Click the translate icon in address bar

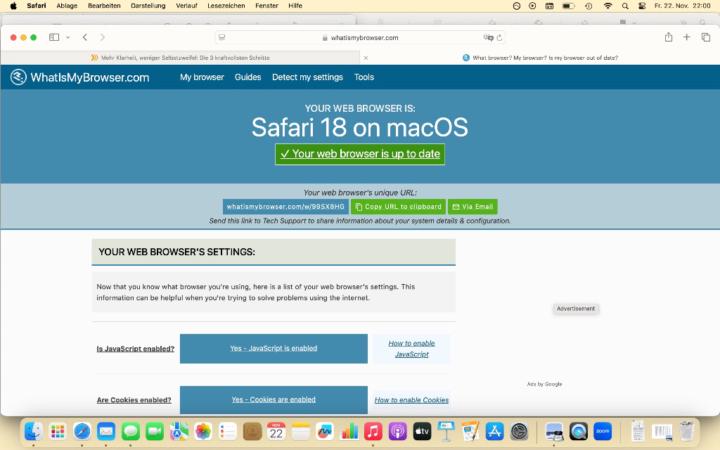coord(488,37)
